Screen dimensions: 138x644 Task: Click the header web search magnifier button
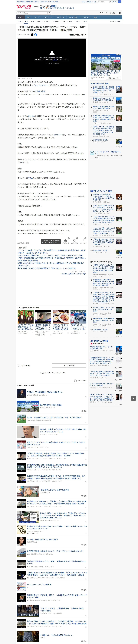click(x=120, y=2)
